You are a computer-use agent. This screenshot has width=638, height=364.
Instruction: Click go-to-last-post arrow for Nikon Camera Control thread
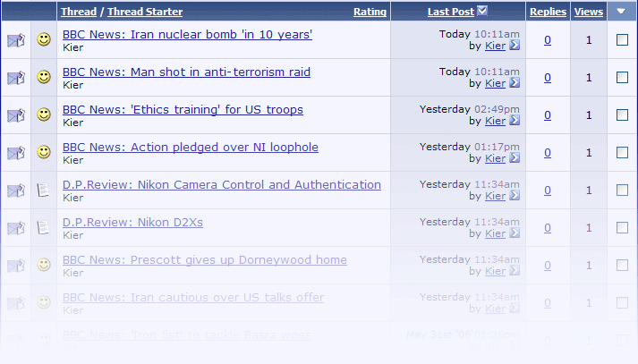point(515,196)
